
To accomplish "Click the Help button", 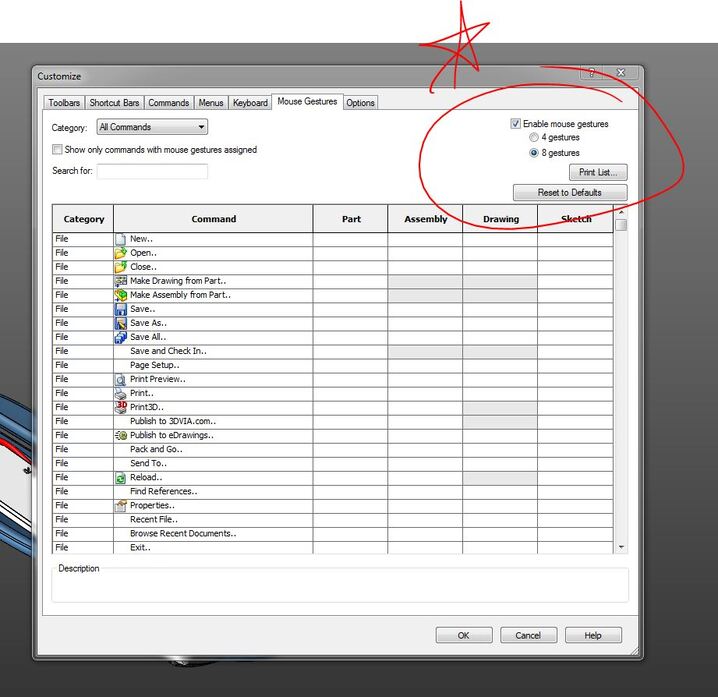I will click(593, 635).
